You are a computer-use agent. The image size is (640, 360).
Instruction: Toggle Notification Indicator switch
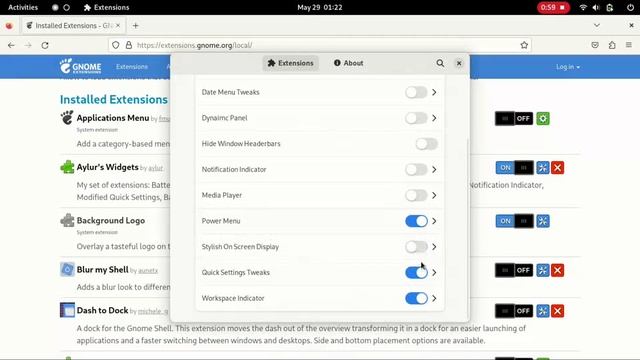point(416,169)
